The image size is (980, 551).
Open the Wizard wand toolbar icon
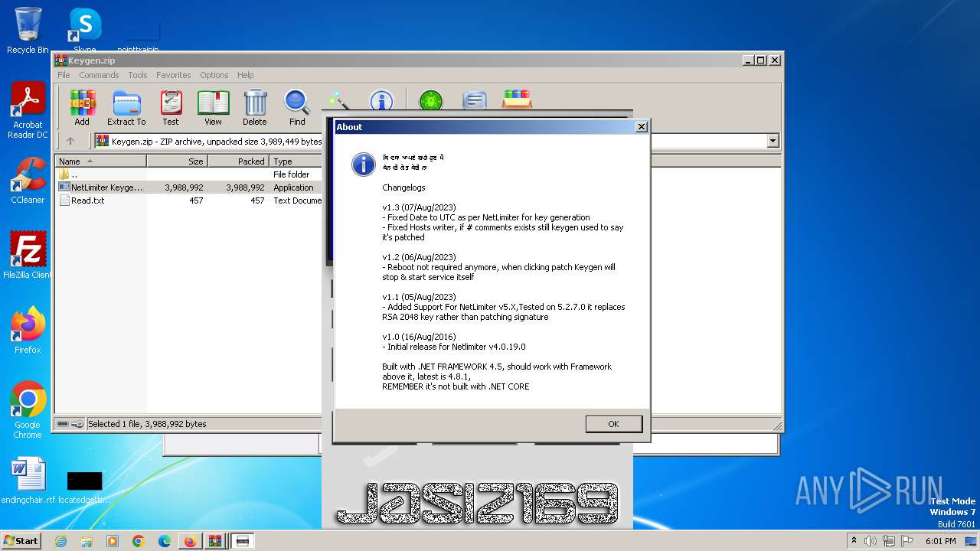(338, 100)
